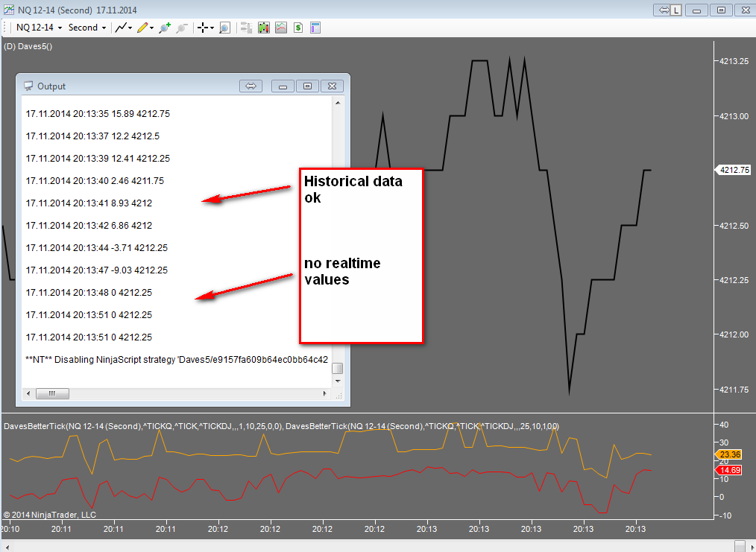Minimize the NQ 12-14 chart window
The height and width of the screenshot is (552, 756).
[x=696, y=10]
